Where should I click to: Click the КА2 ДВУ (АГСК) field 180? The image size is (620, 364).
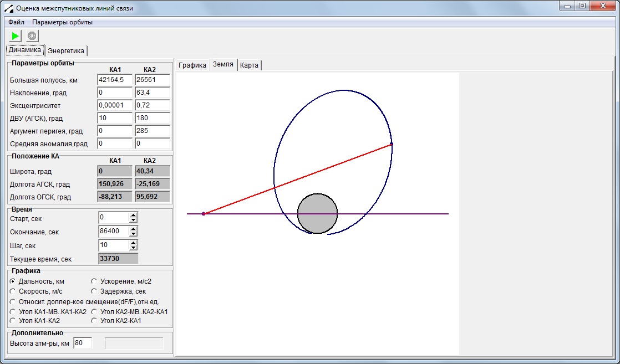click(153, 118)
